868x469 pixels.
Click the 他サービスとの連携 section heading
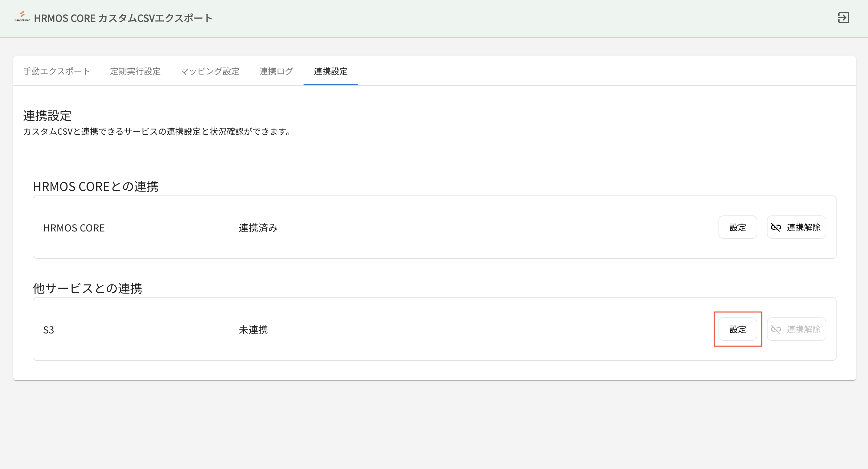[x=87, y=288]
